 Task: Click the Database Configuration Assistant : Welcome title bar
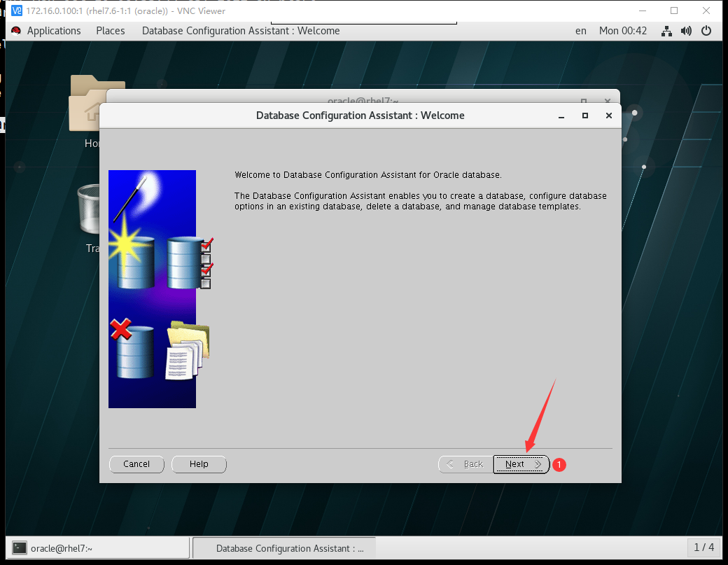pyautogui.click(x=360, y=116)
